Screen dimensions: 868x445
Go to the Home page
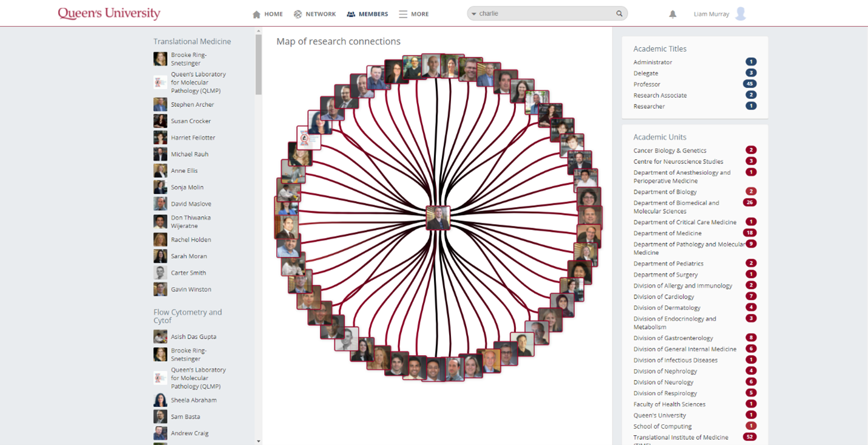(x=268, y=14)
